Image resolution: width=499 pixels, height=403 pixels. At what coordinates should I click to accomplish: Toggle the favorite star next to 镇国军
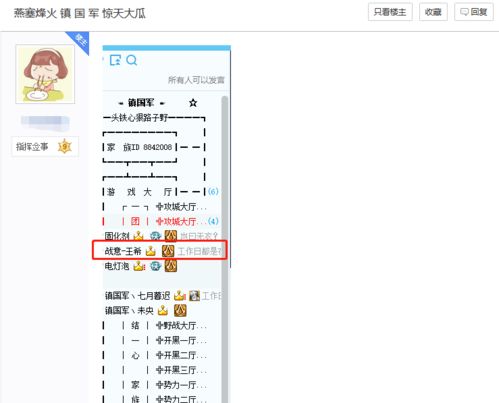[193, 103]
